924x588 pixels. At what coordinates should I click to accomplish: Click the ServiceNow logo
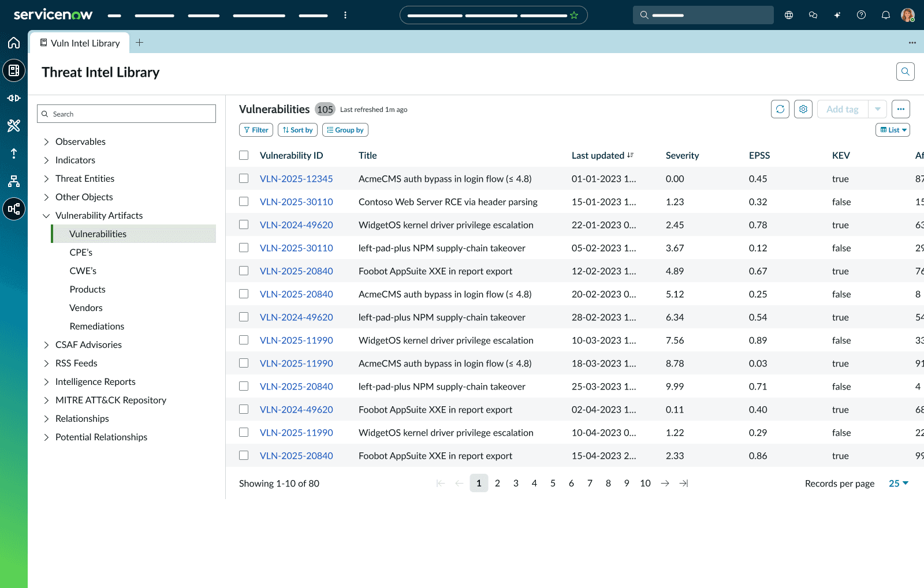(x=53, y=14)
